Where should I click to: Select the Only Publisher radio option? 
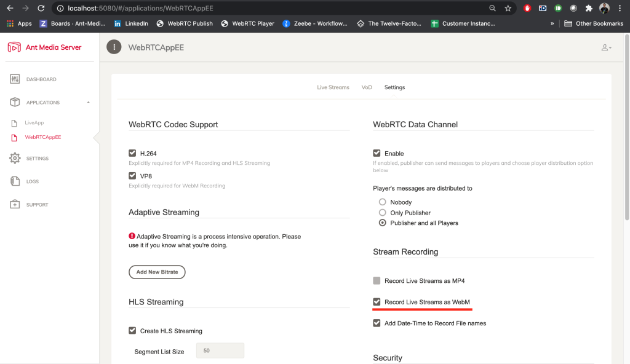383,213
